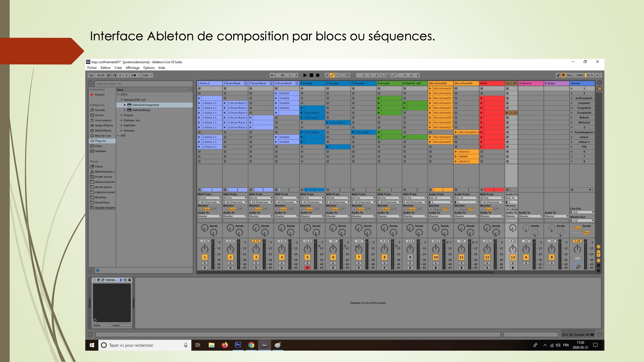Open the Edition menu
This screenshot has width=644, height=362.
106,68
